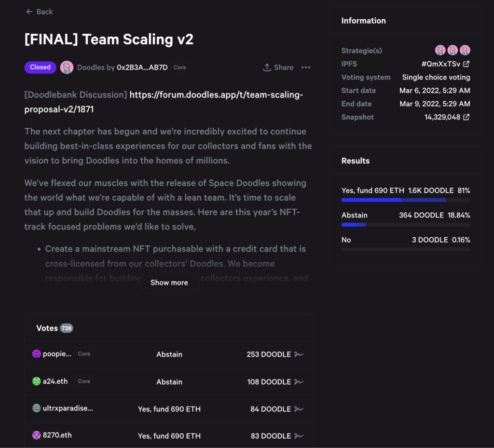Click the Yes fund 690 ETH result bar
Image resolution: width=494 pixels, height=448 pixels.
pos(405,200)
